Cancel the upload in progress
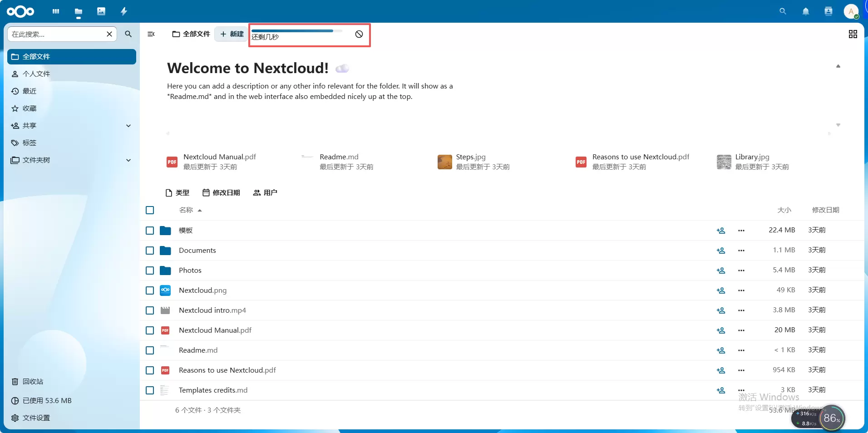Screen dimensions: 868x433 pos(359,34)
